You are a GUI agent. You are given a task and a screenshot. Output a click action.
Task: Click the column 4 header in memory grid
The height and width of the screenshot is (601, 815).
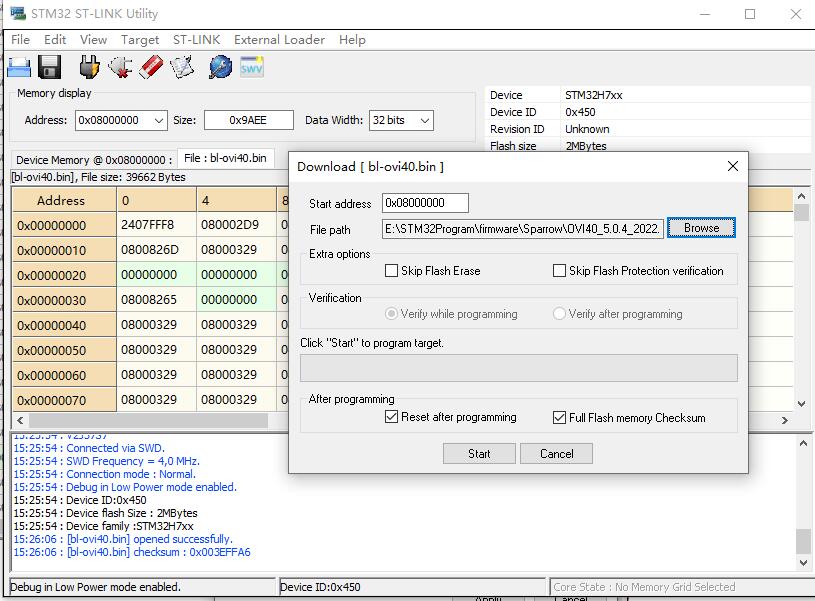pyautogui.click(x=236, y=200)
